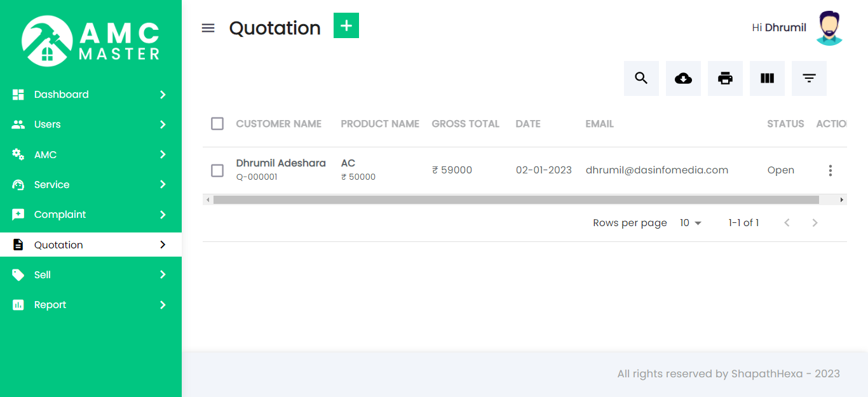This screenshot has width=868, height=397.
Task: Open the view columns icon
Action: click(767, 78)
